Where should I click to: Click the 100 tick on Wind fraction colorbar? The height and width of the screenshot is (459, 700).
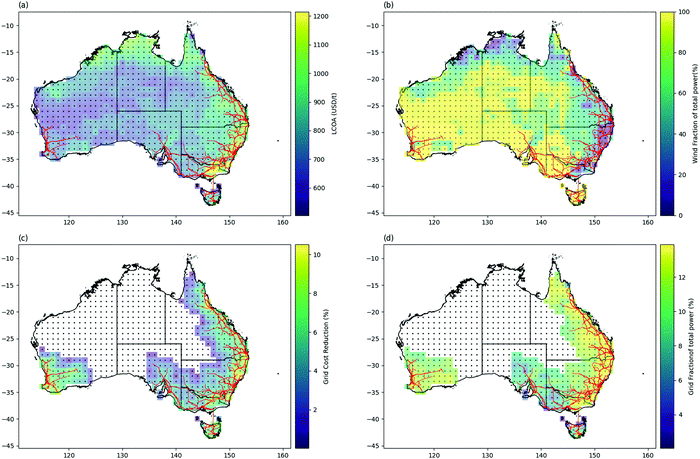pos(685,12)
